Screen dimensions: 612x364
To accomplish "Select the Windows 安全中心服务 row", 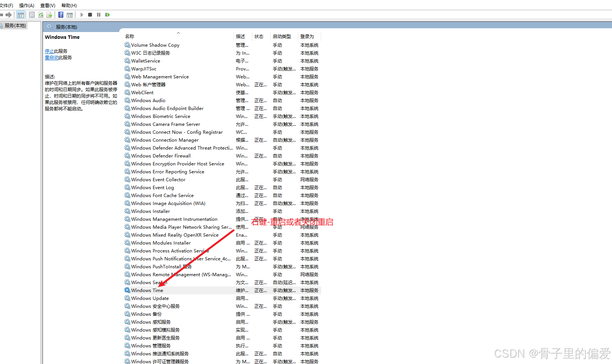I will [222, 306].
